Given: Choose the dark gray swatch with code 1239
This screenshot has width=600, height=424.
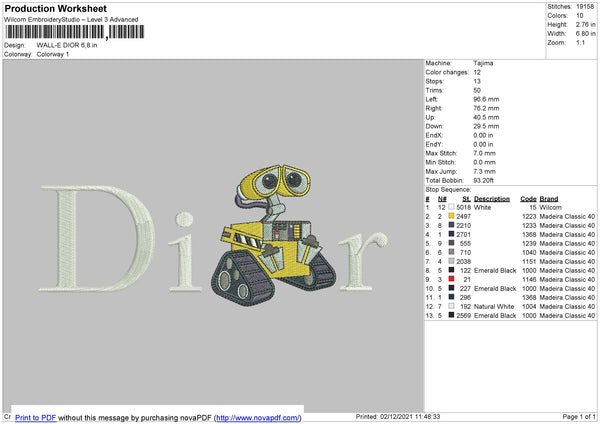Looking at the screenshot, I should click(452, 243).
